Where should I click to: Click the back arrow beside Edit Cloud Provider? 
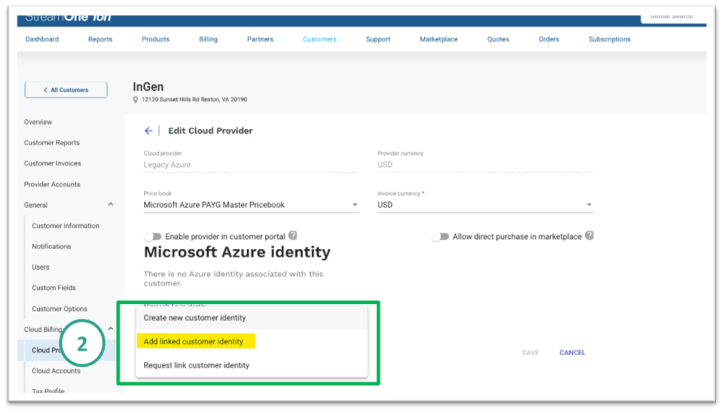tap(148, 131)
